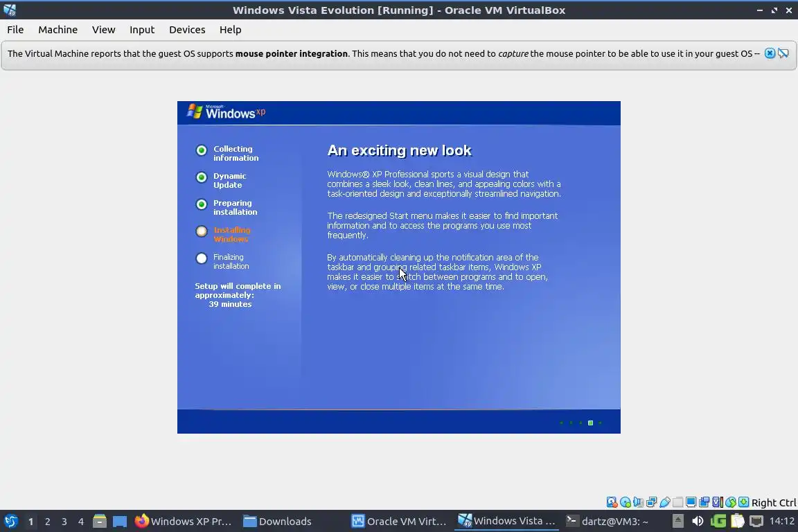This screenshot has width=798, height=532.
Task: Open the Machine menu
Action: (x=57, y=30)
